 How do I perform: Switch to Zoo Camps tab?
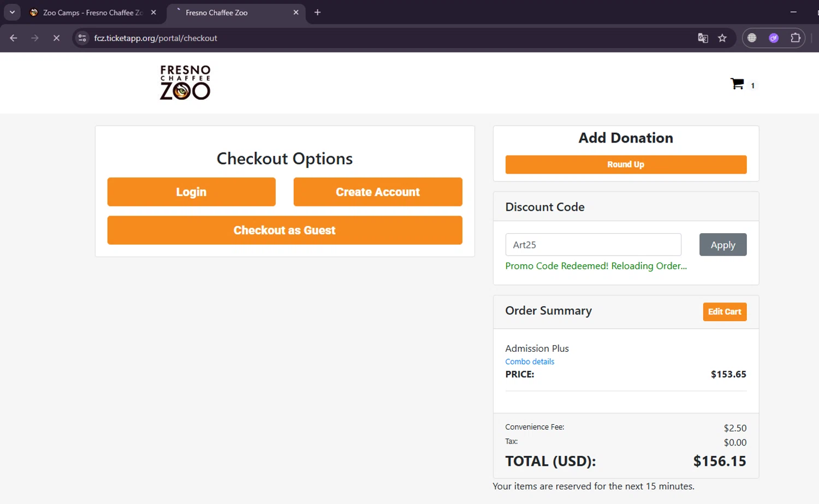pos(93,13)
